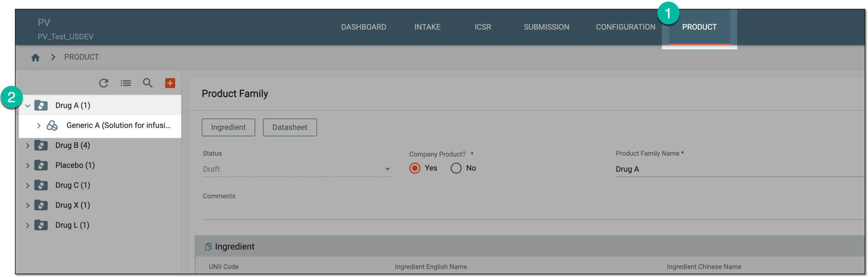
Task: Click into the Comments field
Action: click(534, 211)
